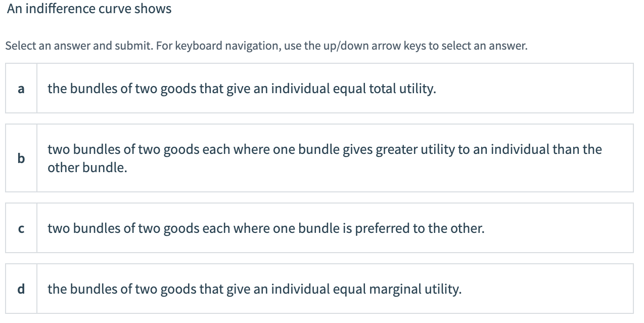Screen dimensions: 644x323
Task: Click the text of the fourth answer row
Action: point(255,289)
